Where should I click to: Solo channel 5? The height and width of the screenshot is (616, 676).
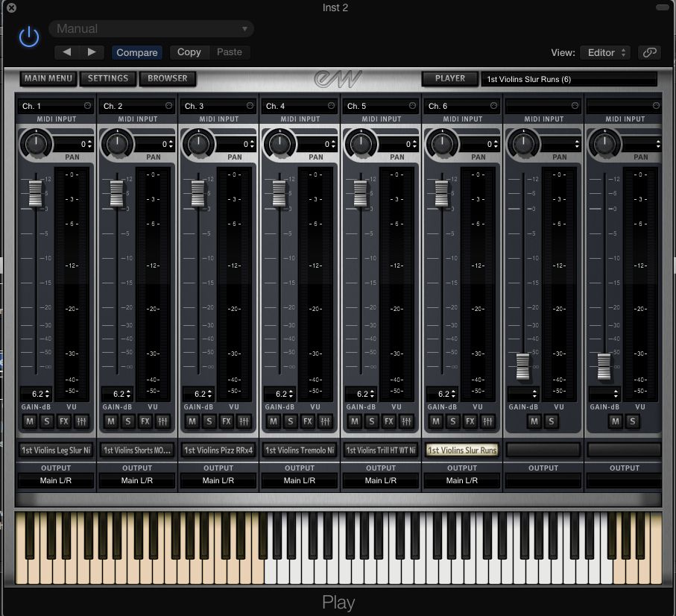[372, 421]
